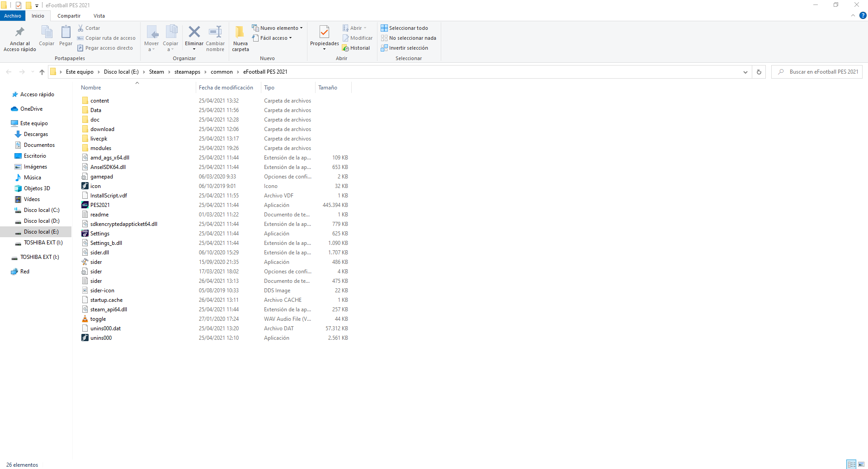The width and height of the screenshot is (868, 469).
Task: Select Objetos 3D in the sidebar
Action: [x=37, y=188]
